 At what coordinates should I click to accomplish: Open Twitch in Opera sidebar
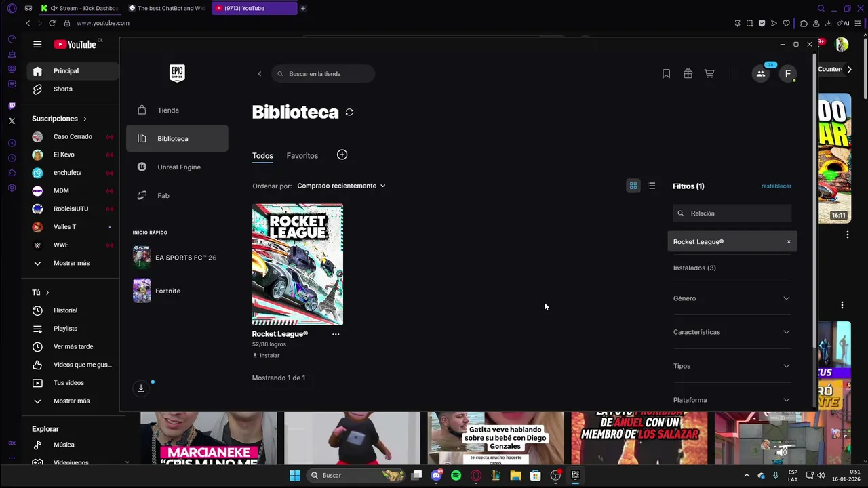pos(12,106)
